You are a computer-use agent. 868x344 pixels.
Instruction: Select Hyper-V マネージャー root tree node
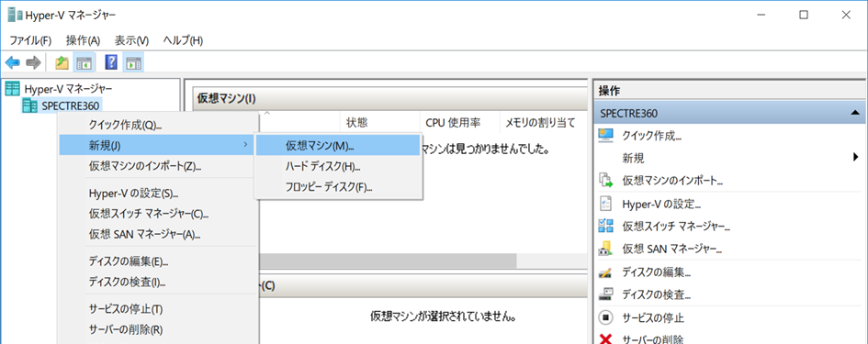tap(68, 88)
